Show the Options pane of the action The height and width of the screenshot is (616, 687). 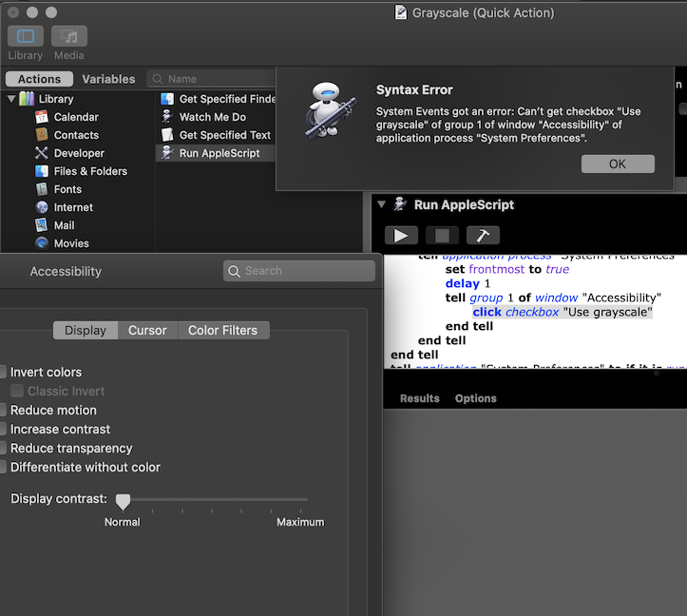(476, 398)
